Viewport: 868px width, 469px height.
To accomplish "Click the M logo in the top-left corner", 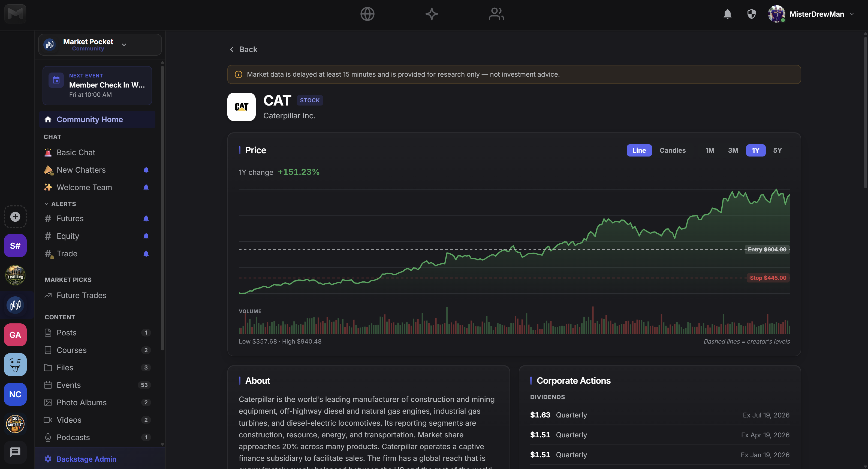I will pos(15,14).
